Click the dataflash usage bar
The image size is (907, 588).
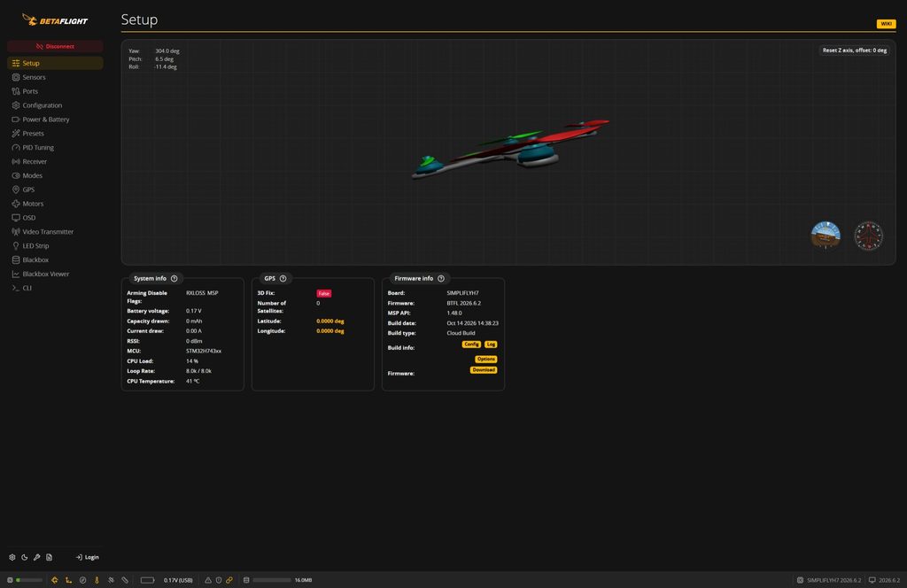(x=272, y=580)
